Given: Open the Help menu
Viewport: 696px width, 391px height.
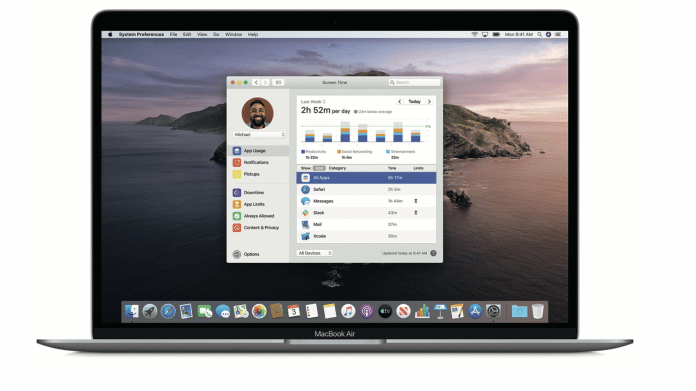Looking at the screenshot, I should 253,34.
